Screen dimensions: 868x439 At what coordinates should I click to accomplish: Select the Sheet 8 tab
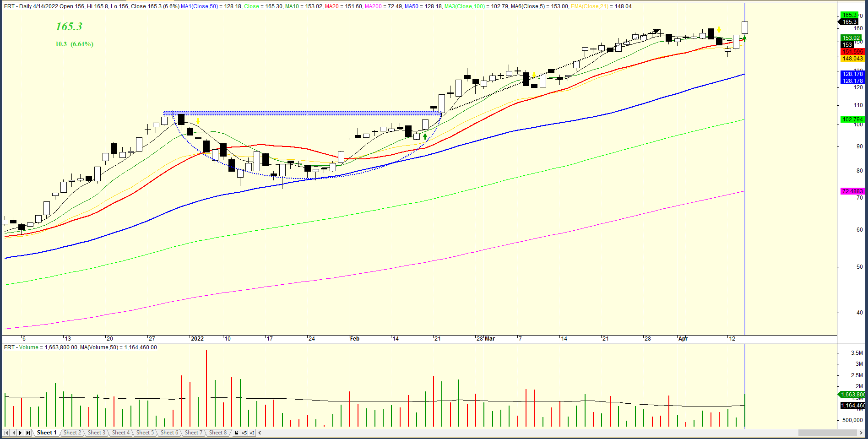point(218,433)
